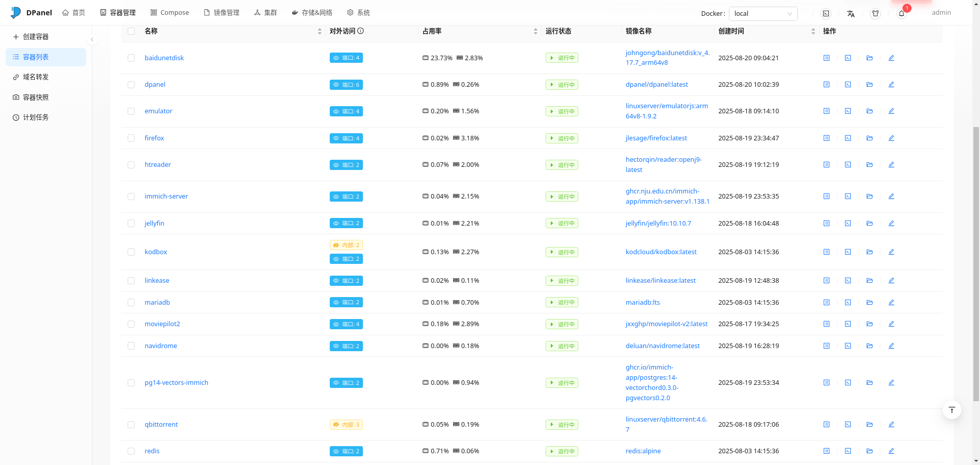Check the jellyfin row checkbox
Screen dimensions: 980x465
[131, 224]
